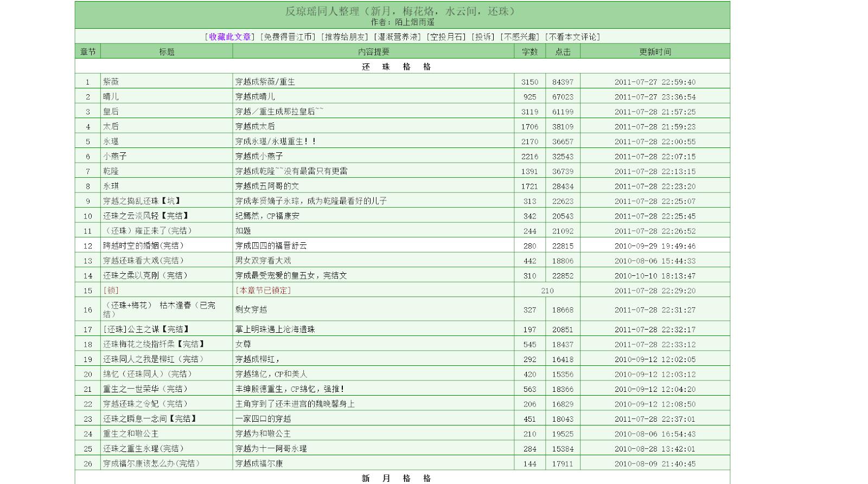Click click count 17911
Viewport: 868px width, 484px height.
[x=563, y=464]
